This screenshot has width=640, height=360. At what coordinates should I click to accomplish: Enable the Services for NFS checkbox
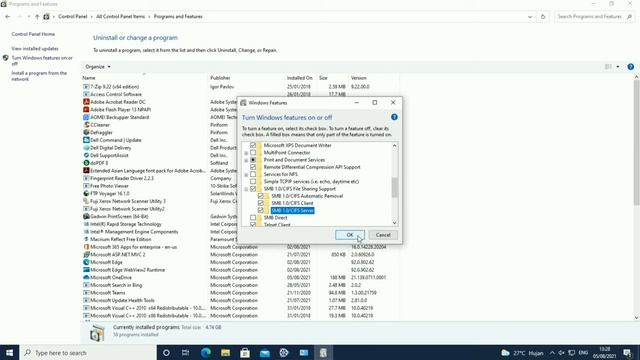click(253, 174)
